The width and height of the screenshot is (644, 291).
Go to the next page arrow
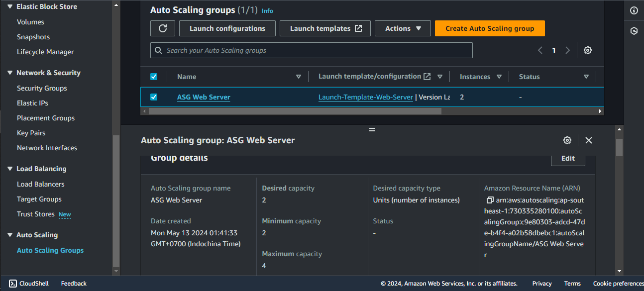click(x=567, y=50)
